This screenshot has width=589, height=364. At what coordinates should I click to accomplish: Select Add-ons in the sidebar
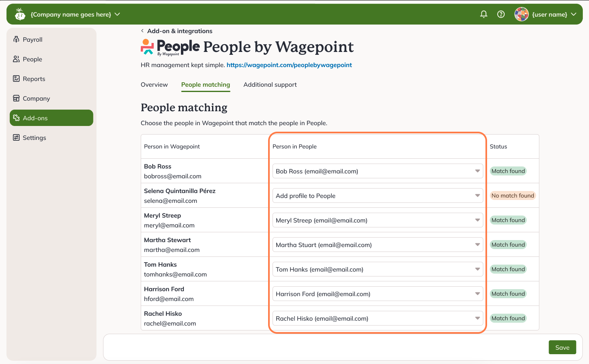pos(52,118)
